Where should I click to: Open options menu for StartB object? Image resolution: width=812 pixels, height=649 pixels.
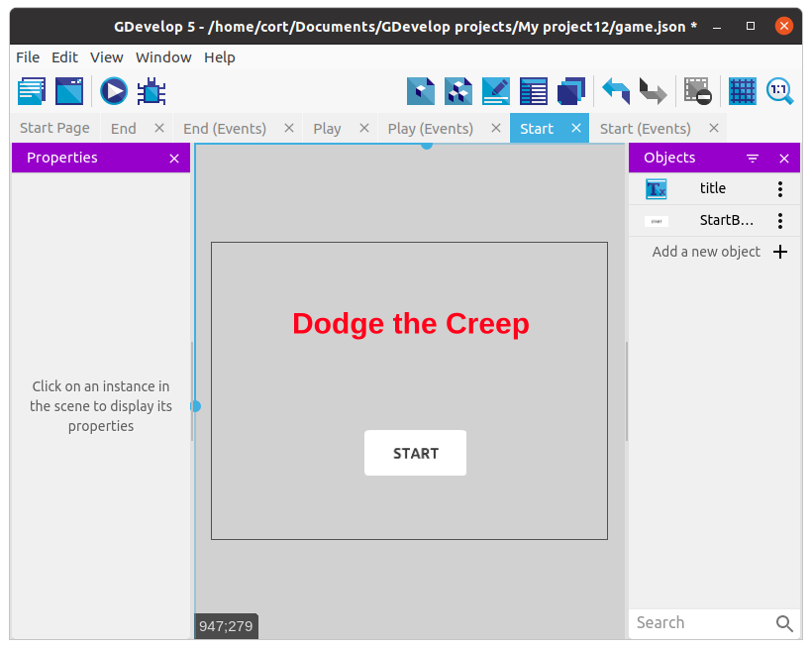point(780,221)
